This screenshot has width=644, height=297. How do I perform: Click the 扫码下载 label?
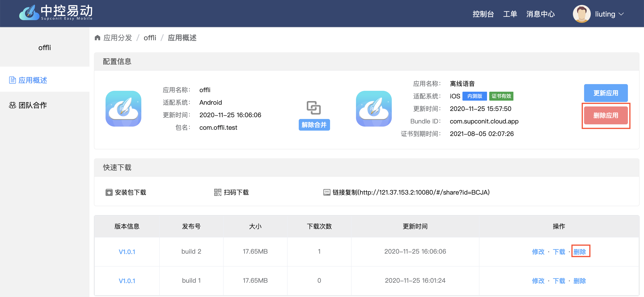[236, 192]
